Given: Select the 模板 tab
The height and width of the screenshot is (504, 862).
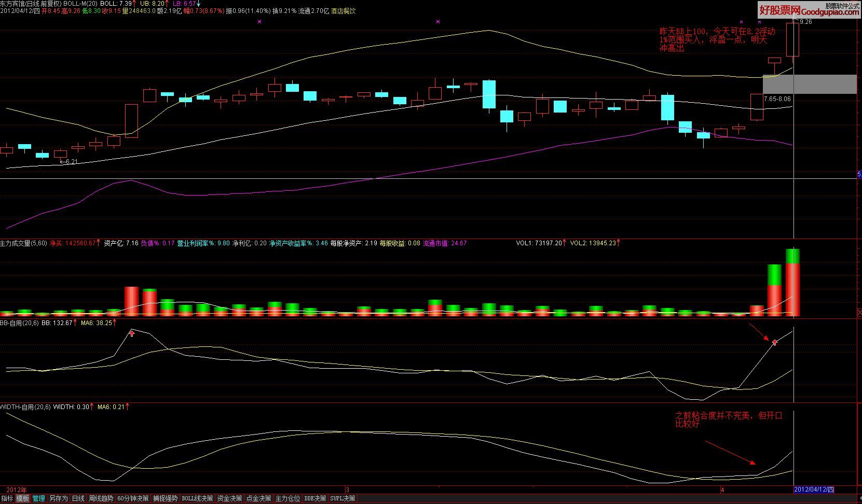Looking at the screenshot, I should pyautogui.click(x=23, y=498).
